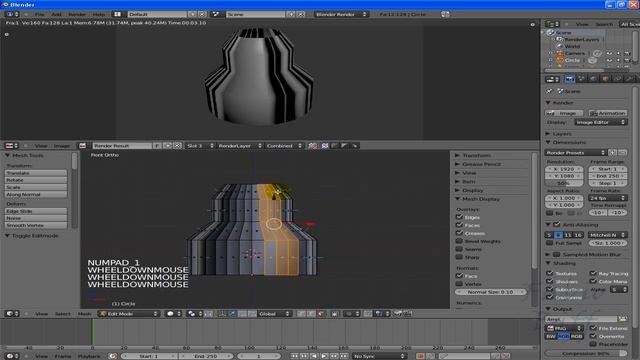The image size is (640, 360).
Task: Open the Object properties tab icon
Action: pyautogui.click(x=605, y=79)
